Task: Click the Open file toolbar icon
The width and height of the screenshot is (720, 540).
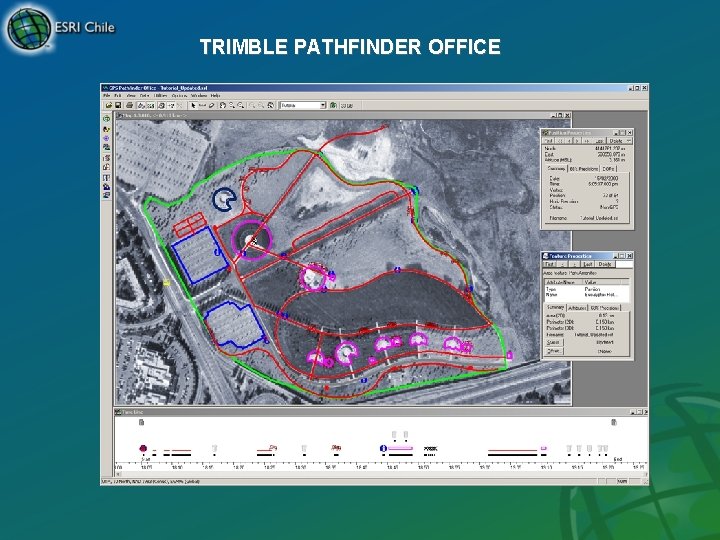Action: point(109,106)
